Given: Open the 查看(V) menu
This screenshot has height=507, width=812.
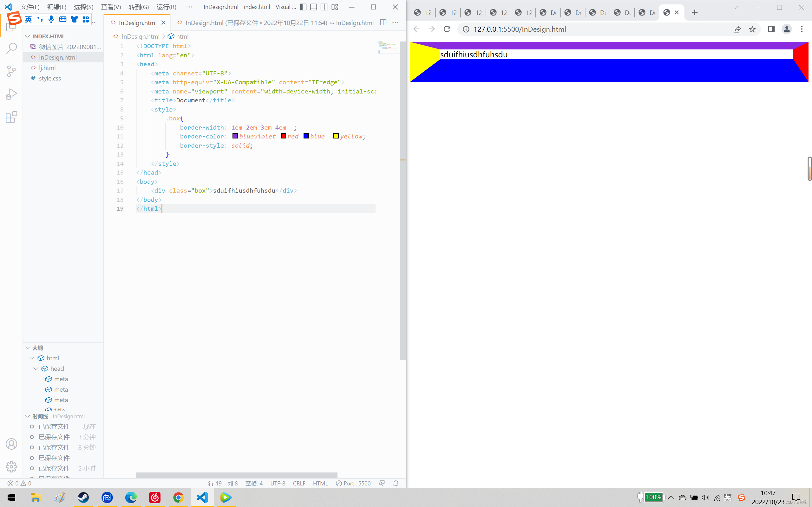Looking at the screenshot, I should 111,7.
